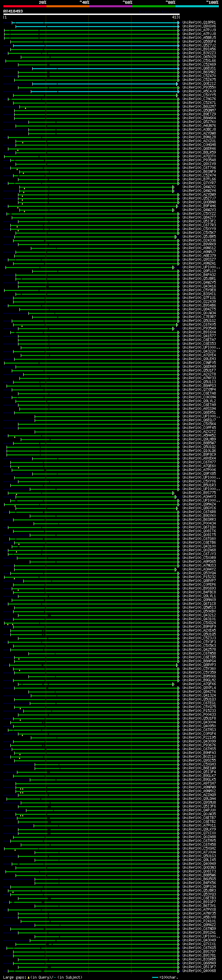Click the cyan ~100% identity legend segment
The height and width of the screenshot is (980, 222).
point(197,7)
